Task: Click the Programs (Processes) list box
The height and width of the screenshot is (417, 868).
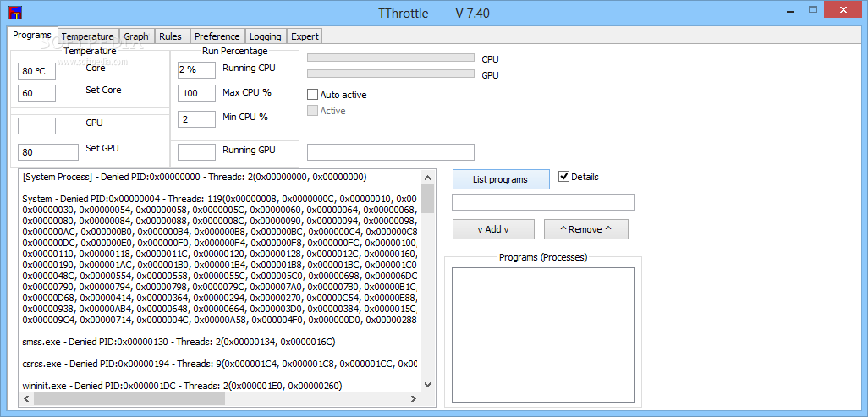Action: coord(543,336)
